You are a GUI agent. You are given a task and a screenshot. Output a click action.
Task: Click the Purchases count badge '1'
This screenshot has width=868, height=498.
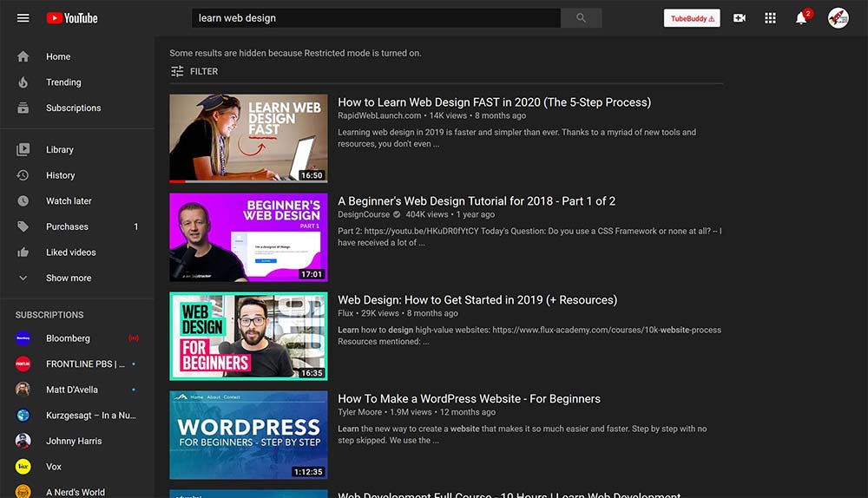point(135,226)
